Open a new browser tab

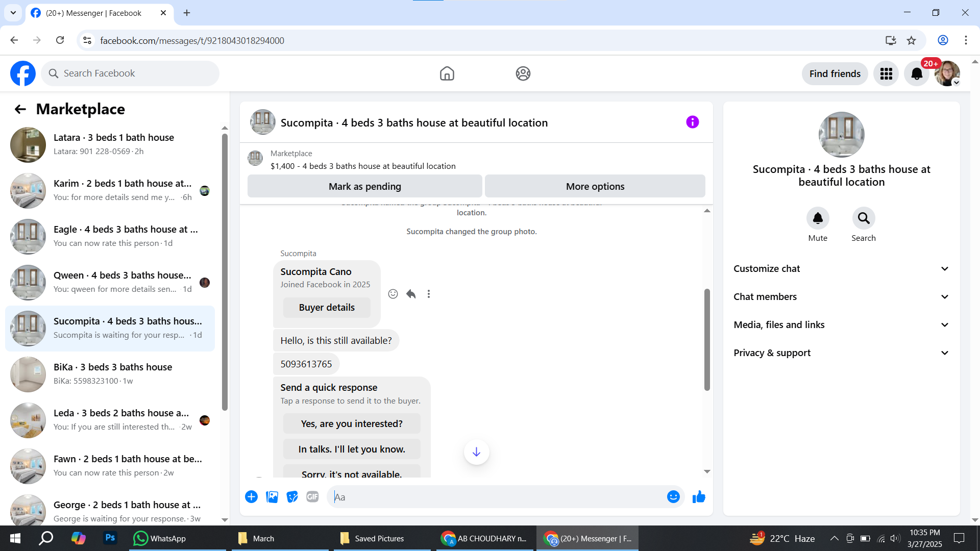(x=187, y=13)
